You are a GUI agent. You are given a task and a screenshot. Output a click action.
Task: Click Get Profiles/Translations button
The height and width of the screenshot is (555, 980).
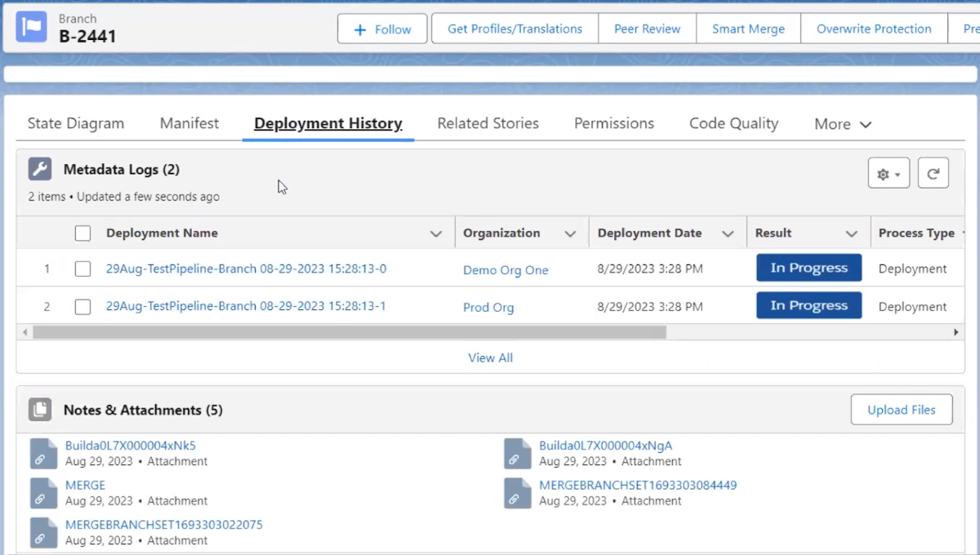tap(515, 29)
